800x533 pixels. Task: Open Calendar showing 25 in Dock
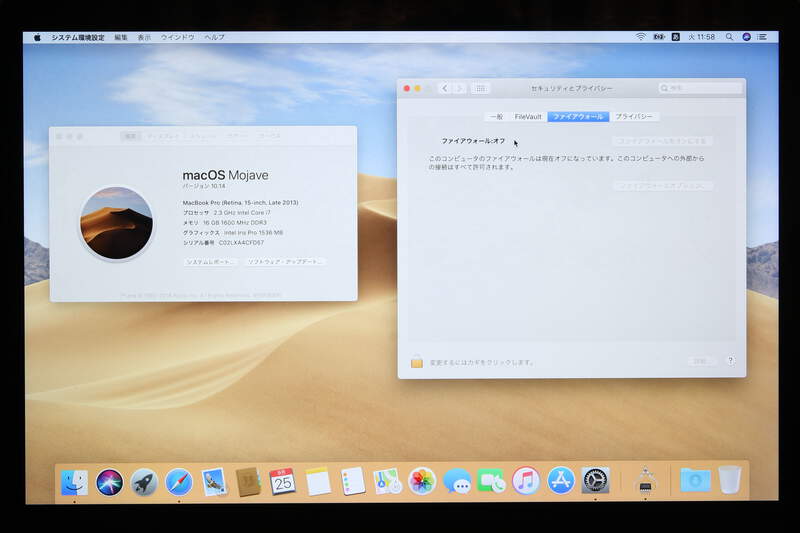point(283,481)
